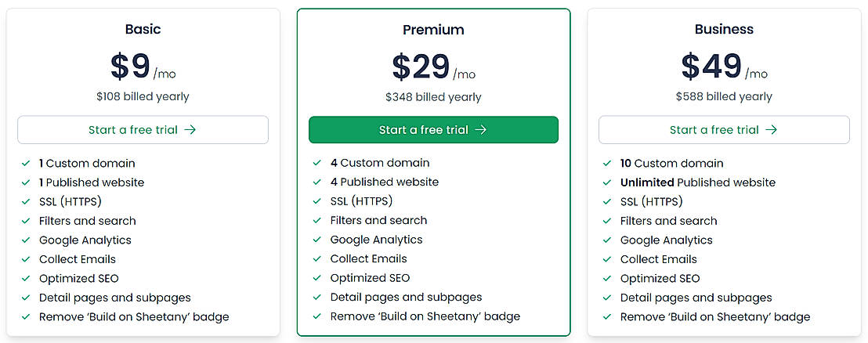The width and height of the screenshot is (868, 343).
Task: Start the Premium plan free trial
Action: (433, 130)
